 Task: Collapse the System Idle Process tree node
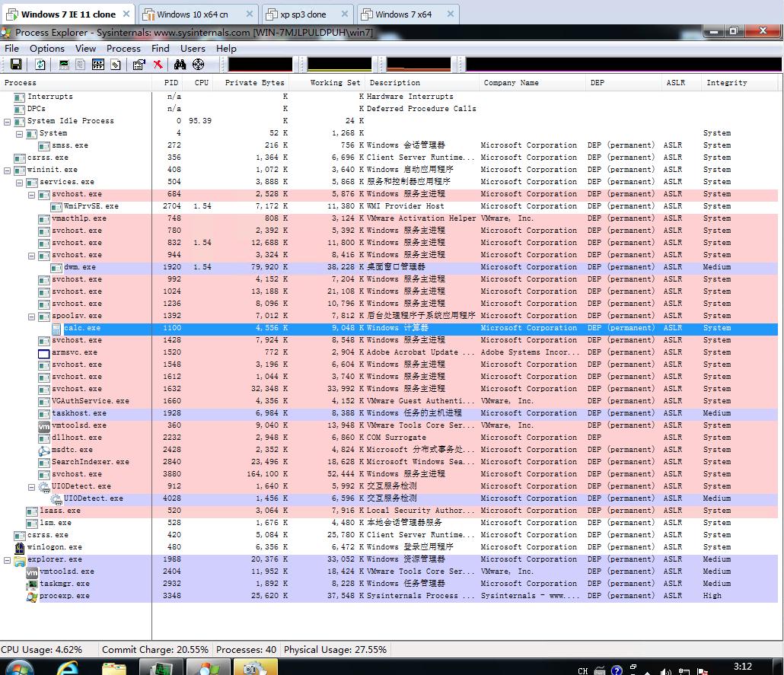(7, 122)
